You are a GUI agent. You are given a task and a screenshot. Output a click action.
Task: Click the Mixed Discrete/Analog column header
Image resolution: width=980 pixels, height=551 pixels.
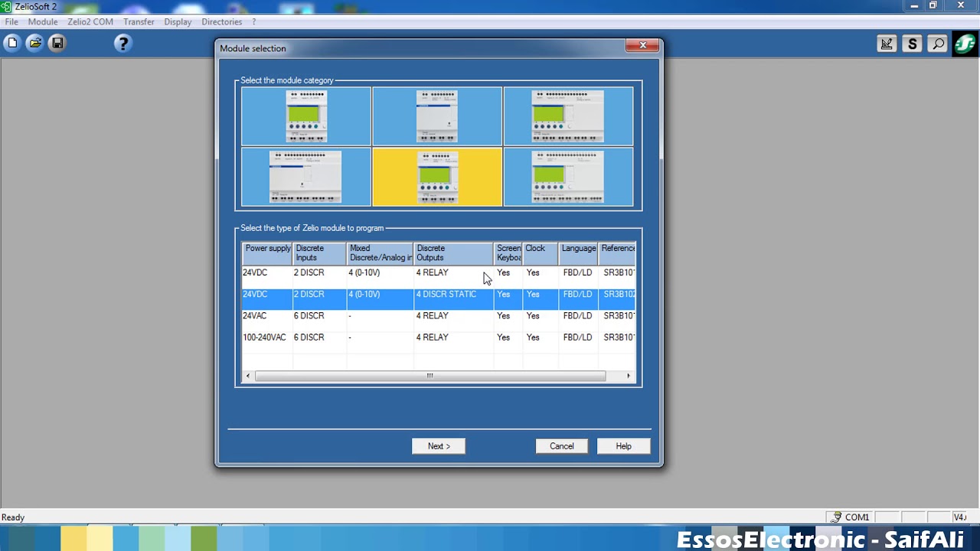click(381, 253)
